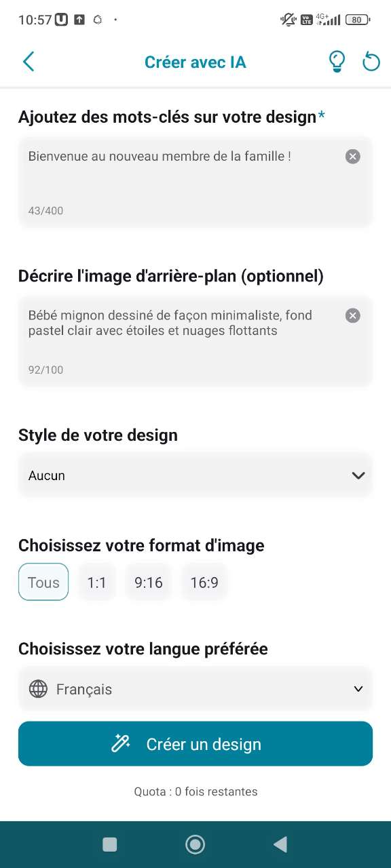Screen dimensions: 391x868
Task: Clear the background image description field
Action: point(352,315)
